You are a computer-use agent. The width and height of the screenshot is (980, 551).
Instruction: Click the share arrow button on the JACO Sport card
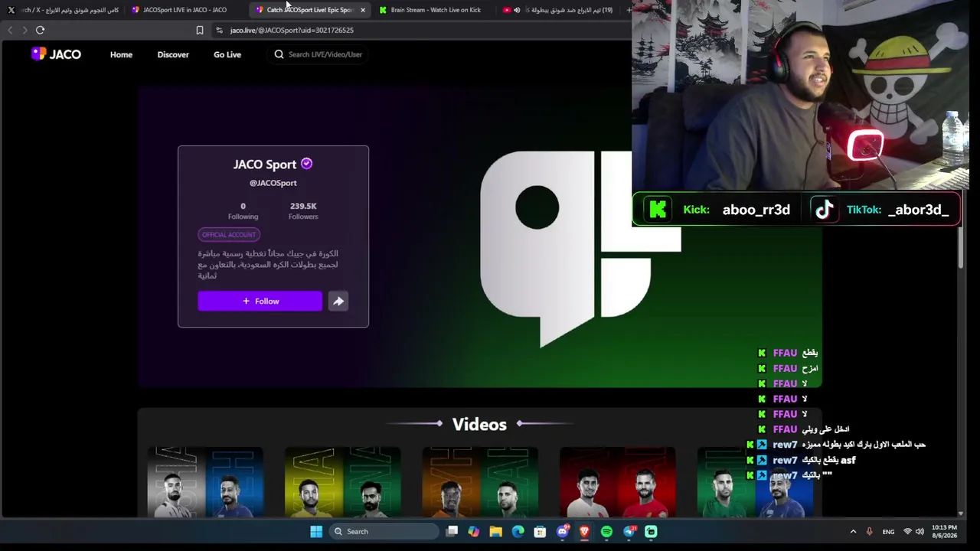338,302
